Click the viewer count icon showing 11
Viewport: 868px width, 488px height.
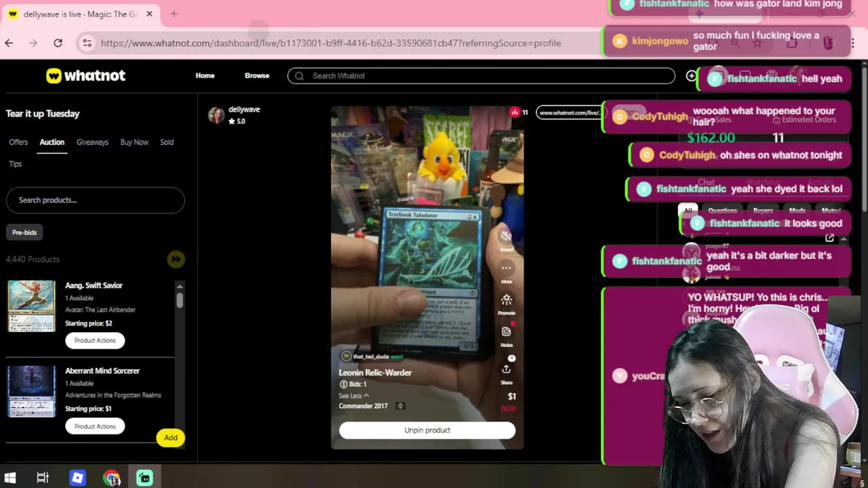click(515, 113)
